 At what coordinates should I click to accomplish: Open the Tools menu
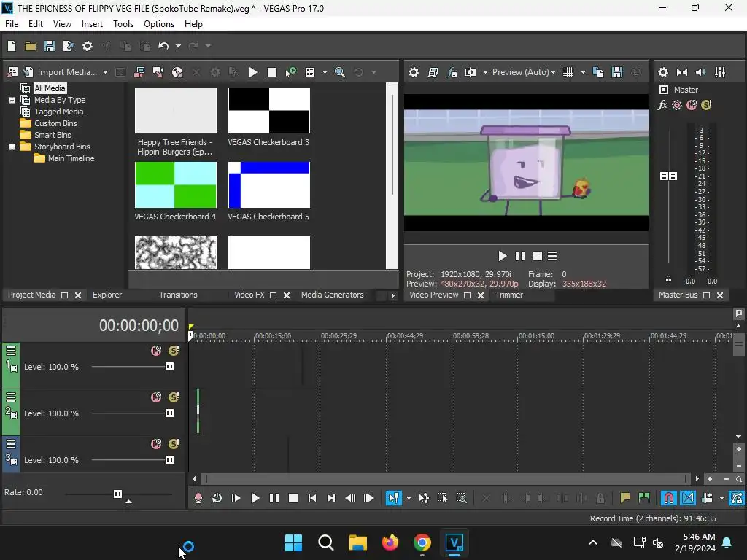pos(123,24)
